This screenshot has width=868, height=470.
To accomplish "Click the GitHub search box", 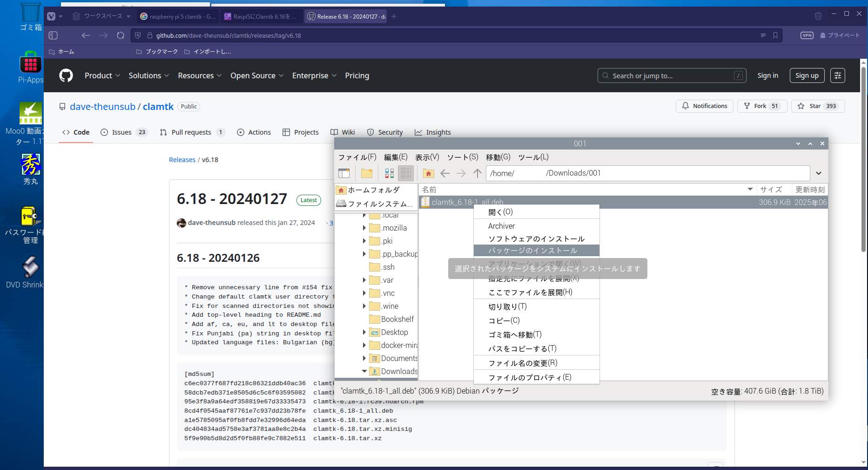I will 672,75.
